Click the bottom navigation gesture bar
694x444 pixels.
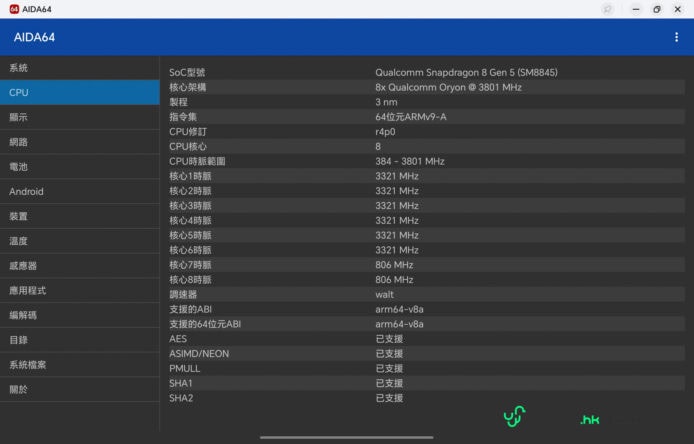tap(347, 437)
